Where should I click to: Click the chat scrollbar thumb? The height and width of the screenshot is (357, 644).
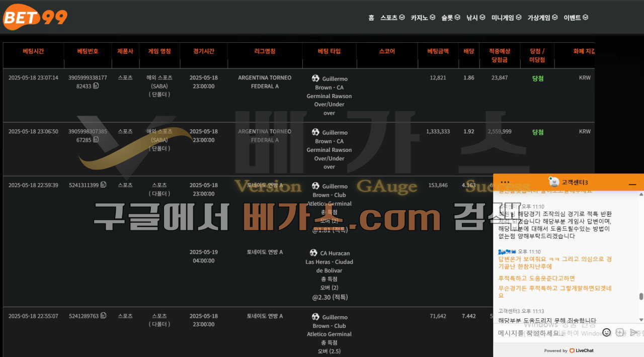click(x=641, y=297)
